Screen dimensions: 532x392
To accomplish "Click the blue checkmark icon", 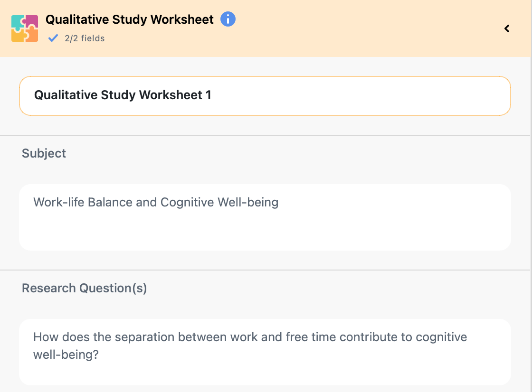I will coord(53,38).
